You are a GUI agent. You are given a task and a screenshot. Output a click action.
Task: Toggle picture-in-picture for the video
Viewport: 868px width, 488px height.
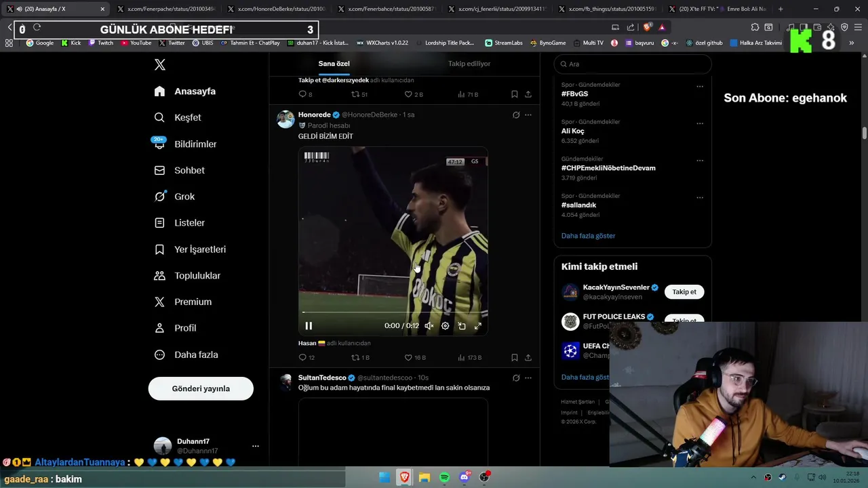pos(462,326)
